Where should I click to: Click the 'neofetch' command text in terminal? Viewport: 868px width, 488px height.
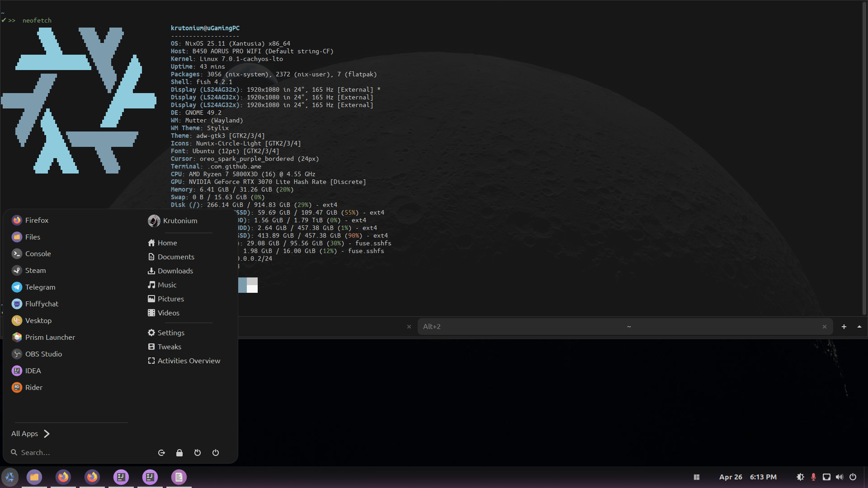coord(37,20)
